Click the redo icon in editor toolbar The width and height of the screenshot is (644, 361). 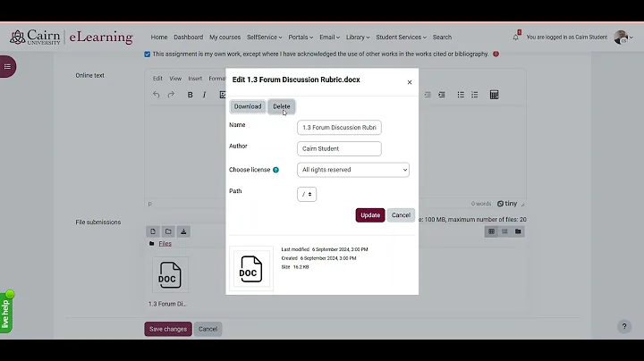[x=171, y=95]
